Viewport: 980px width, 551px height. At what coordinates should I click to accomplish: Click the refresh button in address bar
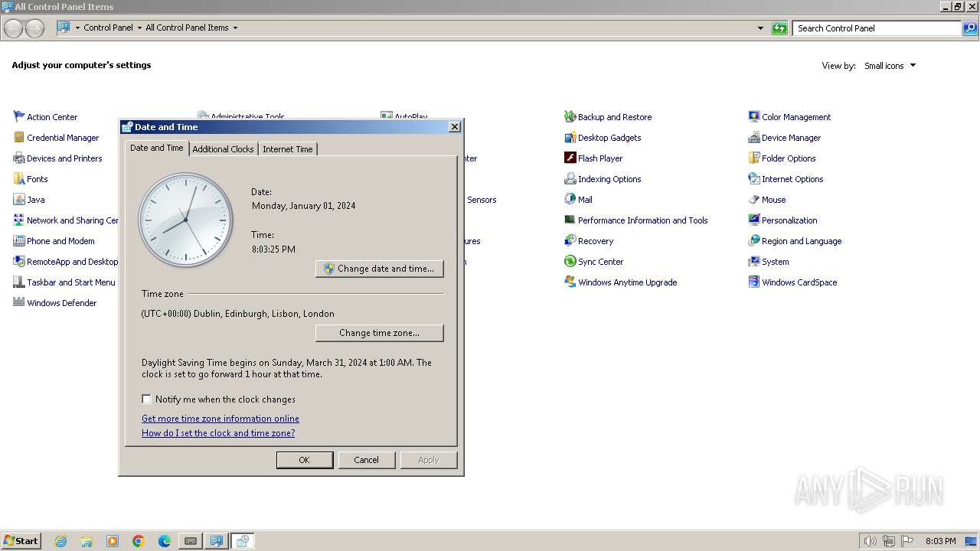779,28
